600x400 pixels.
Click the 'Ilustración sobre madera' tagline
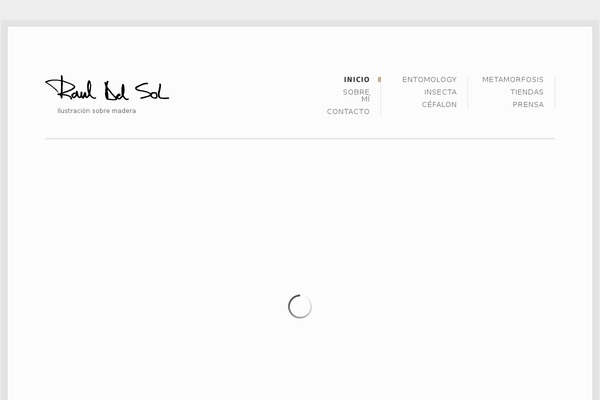coord(96,111)
